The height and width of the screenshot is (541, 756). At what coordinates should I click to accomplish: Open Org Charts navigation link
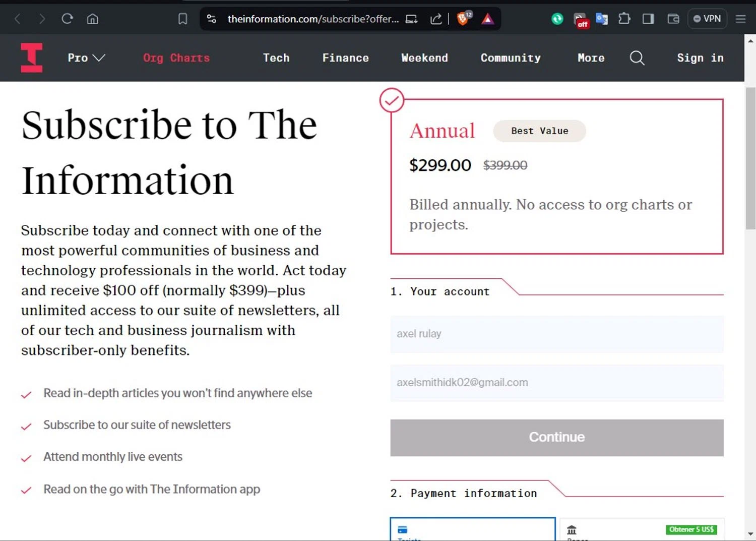coord(176,58)
